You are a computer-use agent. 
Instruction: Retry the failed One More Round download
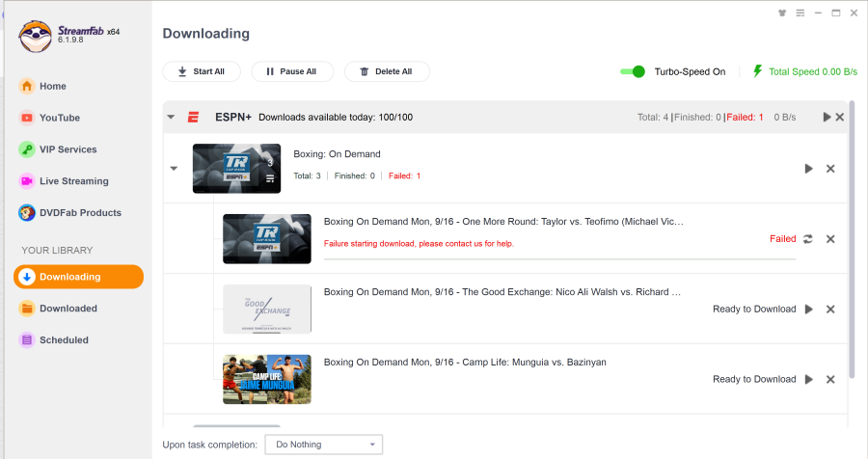point(808,238)
